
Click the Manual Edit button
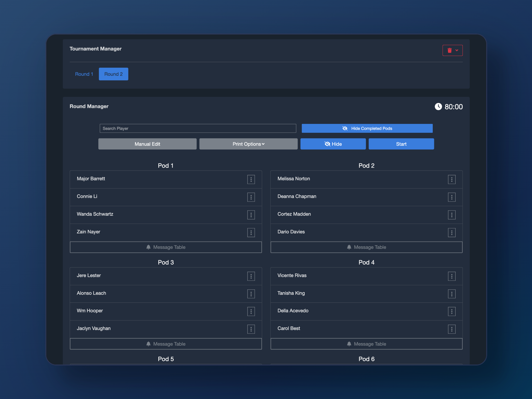[147, 144]
